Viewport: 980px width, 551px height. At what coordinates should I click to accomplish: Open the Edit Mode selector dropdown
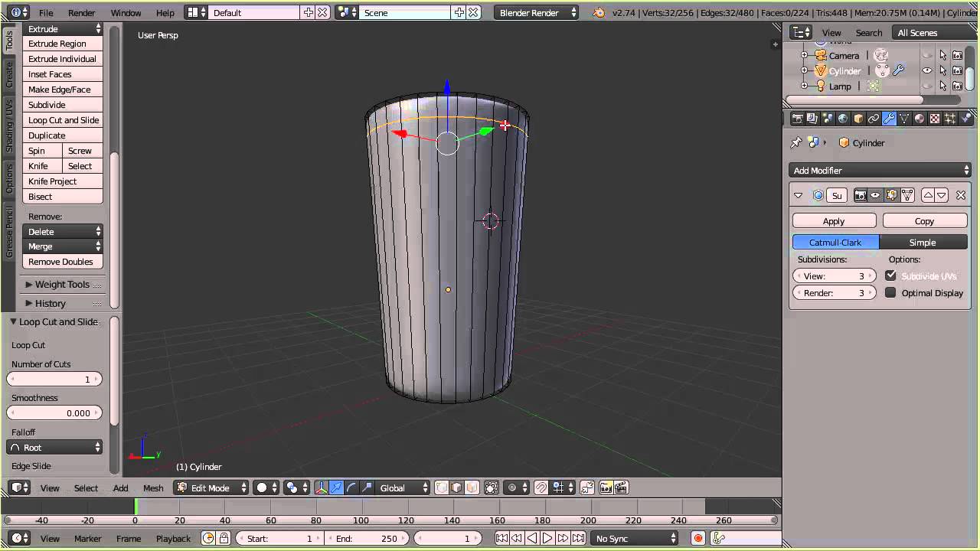click(211, 487)
